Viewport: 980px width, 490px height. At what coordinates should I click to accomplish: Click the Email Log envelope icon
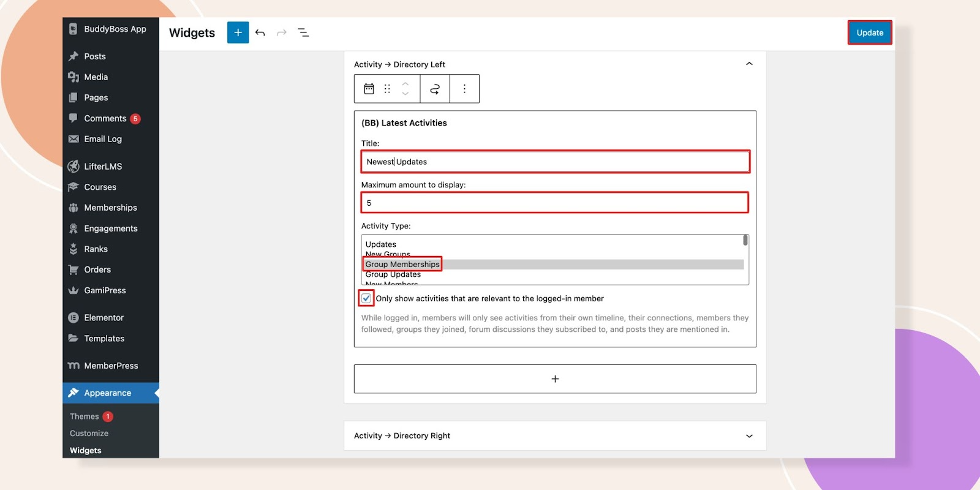click(73, 139)
